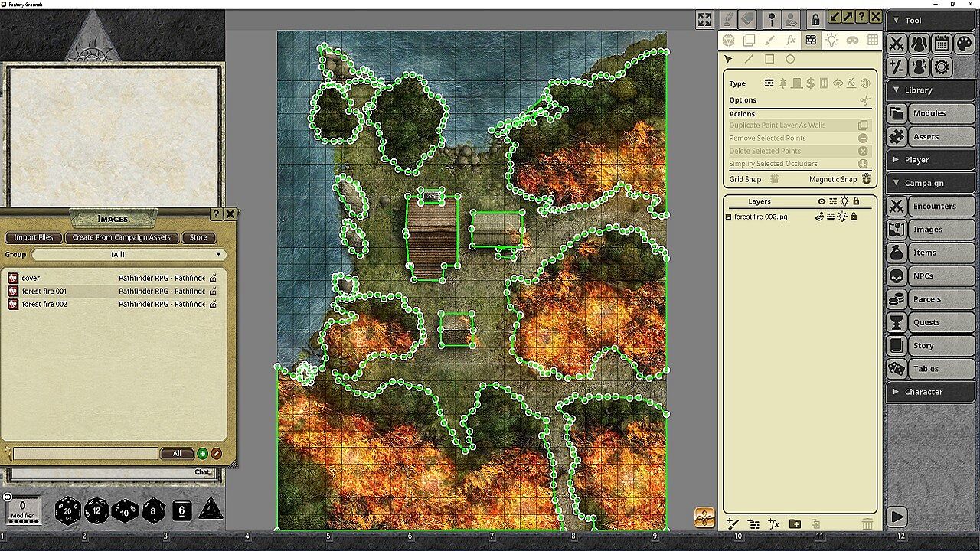The height and width of the screenshot is (551, 980).
Task: Toggle the Magnetic Snap magnet icon
Action: tap(867, 179)
